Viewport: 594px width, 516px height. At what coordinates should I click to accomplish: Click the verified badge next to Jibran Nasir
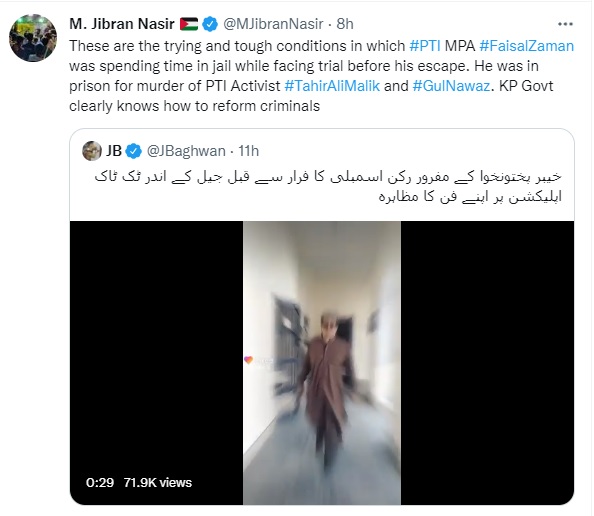pyautogui.click(x=210, y=24)
